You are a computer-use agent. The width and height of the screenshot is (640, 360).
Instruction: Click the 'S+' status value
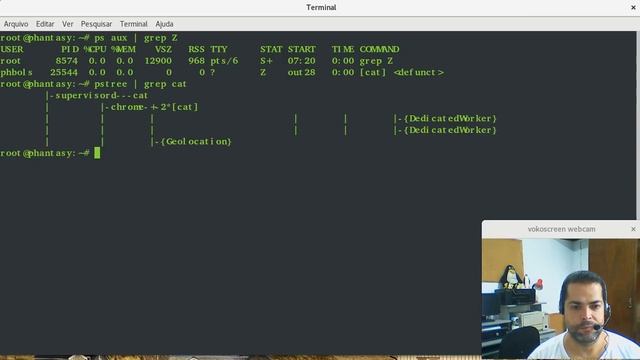coord(266,61)
